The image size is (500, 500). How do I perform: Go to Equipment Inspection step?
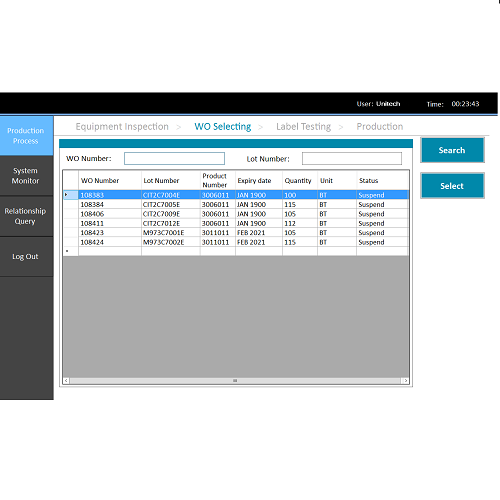122,127
